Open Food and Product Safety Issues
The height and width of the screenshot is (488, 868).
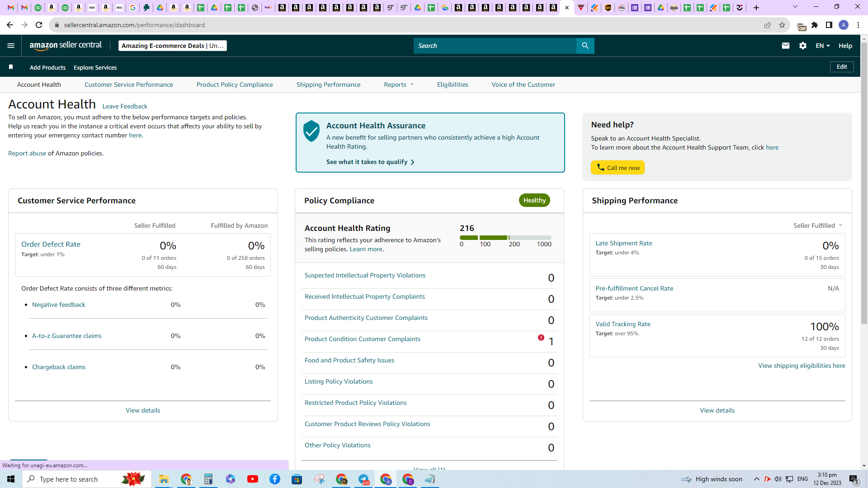click(x=349, y=360)
